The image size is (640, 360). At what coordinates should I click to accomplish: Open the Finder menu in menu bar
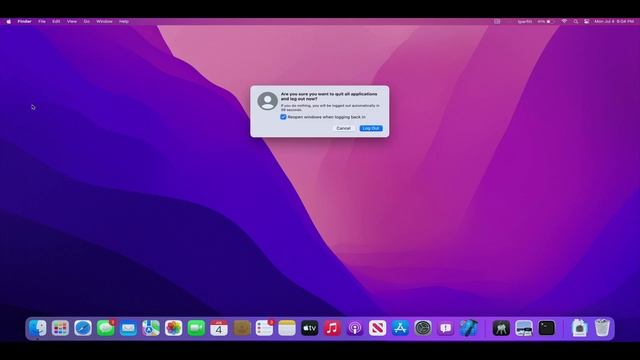click(24, 21)
